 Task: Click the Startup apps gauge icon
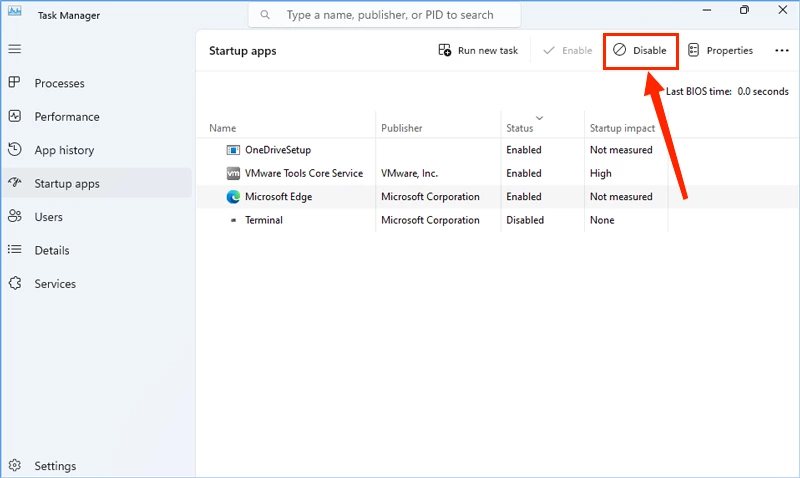click(x=14, y=183)
